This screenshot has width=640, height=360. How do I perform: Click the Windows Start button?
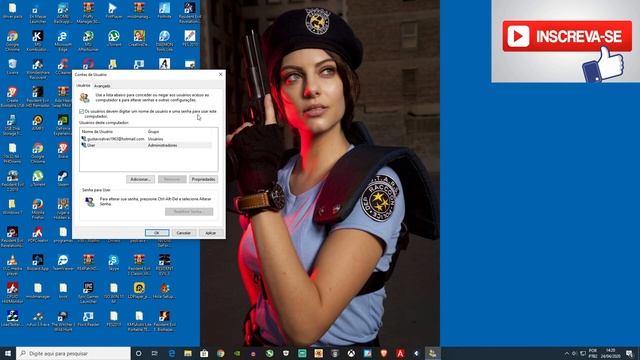click(8, 353)
